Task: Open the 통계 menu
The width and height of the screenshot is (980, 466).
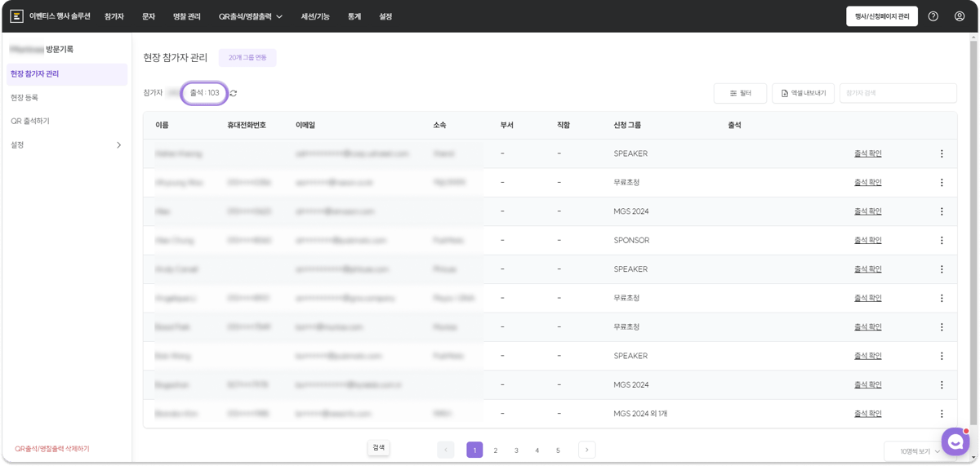Action: [354, 16]
